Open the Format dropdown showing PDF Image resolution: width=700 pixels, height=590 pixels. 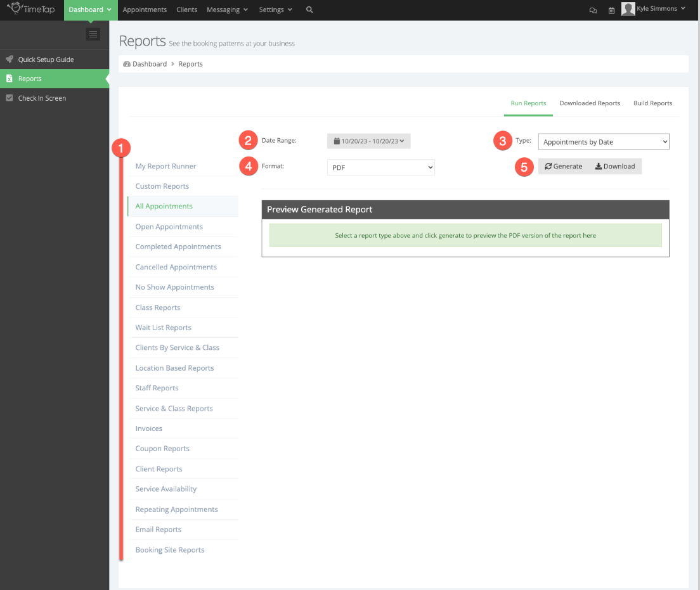[x=380, y=167]
